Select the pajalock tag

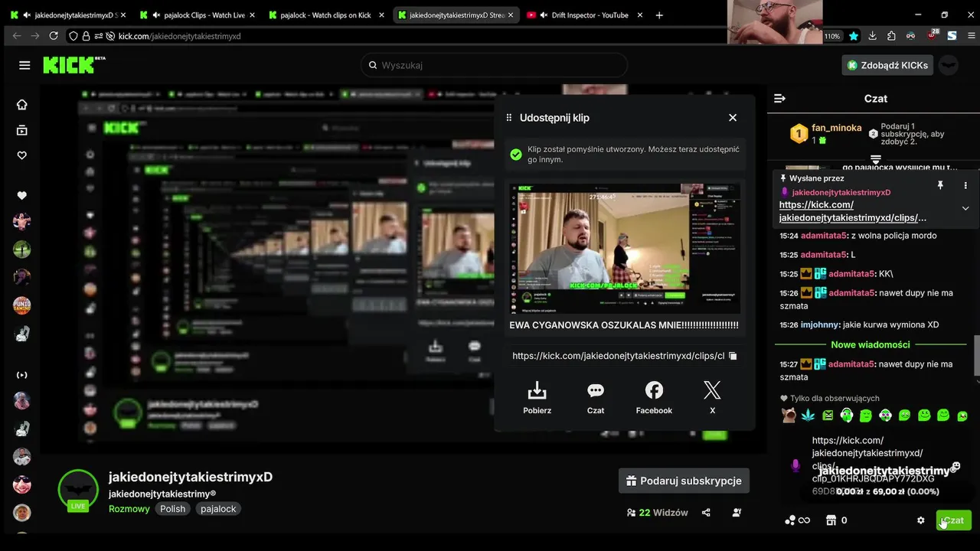[x=218, y=509]
